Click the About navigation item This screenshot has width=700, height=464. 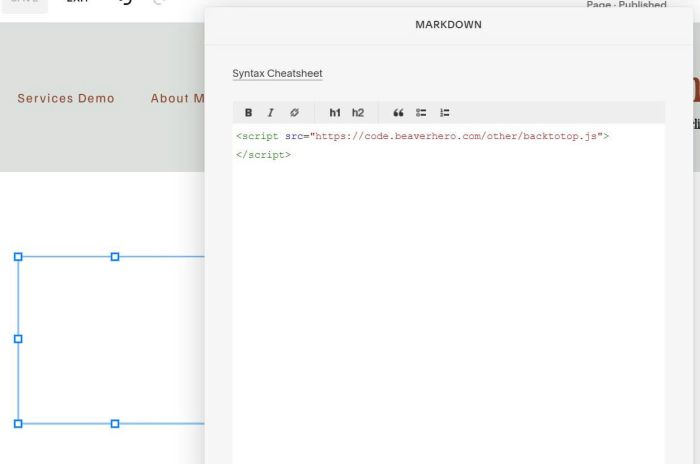pyautogui.click(x=176, y=98)
